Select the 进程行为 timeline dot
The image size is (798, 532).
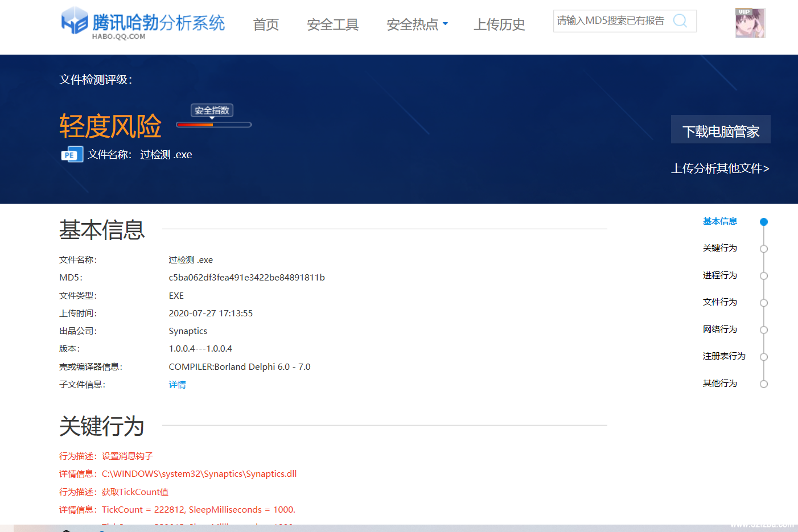tap(764, 276)
